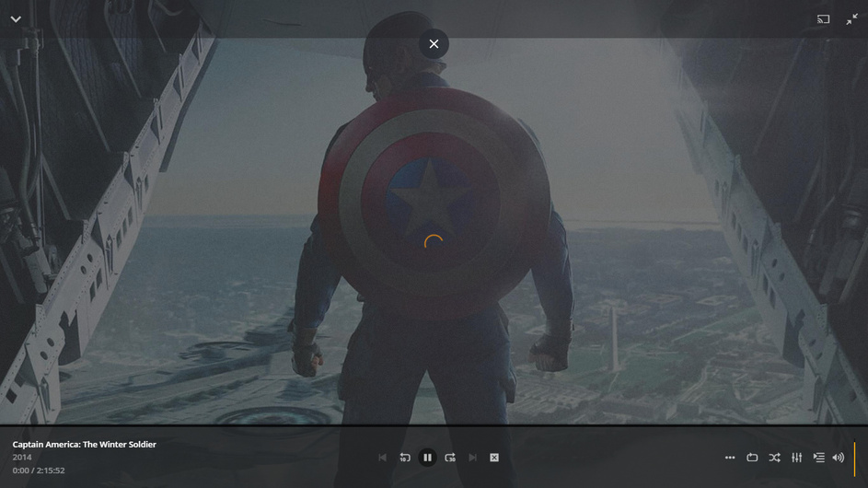Open the cast to device menu
The width and height of the screenshot is (868, 488).
823,18
